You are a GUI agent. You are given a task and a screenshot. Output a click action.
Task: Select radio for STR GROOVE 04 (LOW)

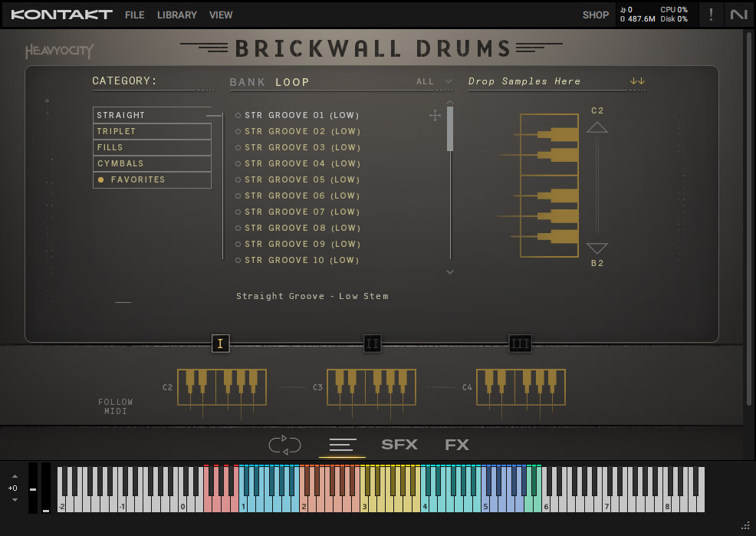tap(238, 163)
